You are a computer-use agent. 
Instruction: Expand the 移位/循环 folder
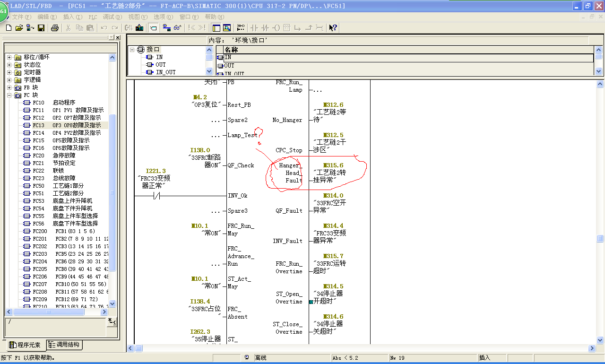point(9,57)
